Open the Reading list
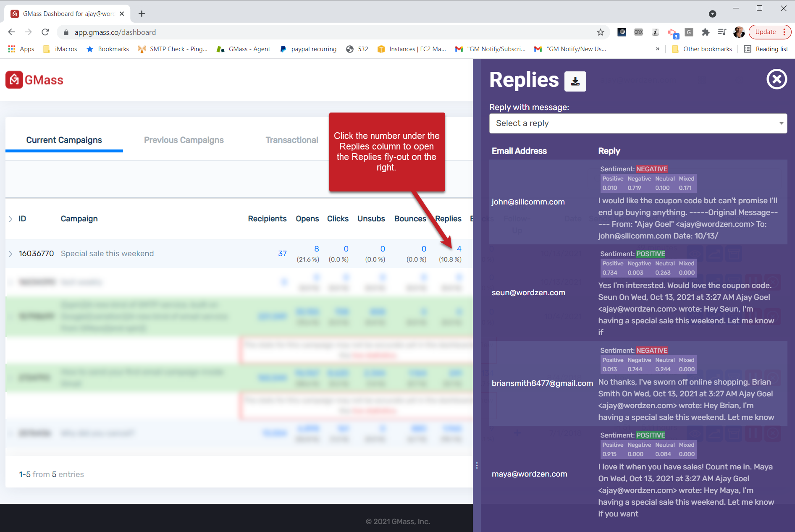 click(766, 49)
